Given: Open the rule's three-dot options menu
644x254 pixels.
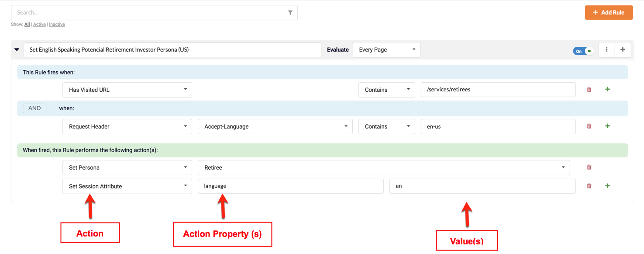Looking at the screenshot, I should click(x=606, y=50).
